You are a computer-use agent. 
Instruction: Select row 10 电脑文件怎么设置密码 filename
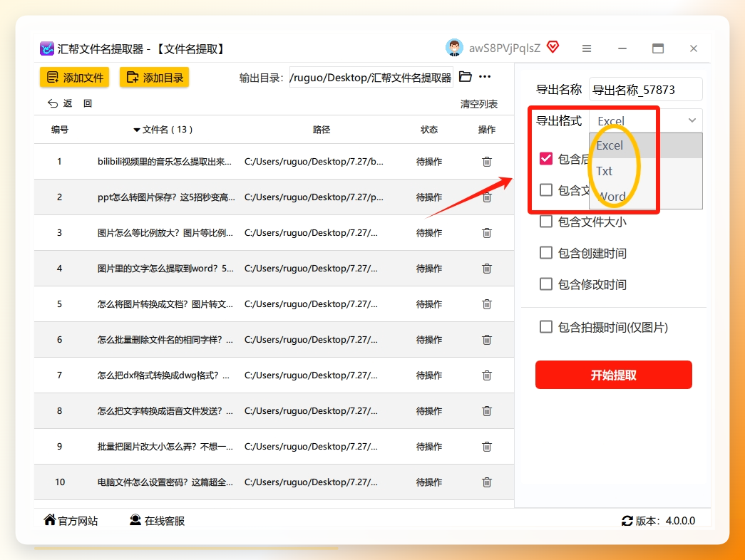[x=165, y=482]
